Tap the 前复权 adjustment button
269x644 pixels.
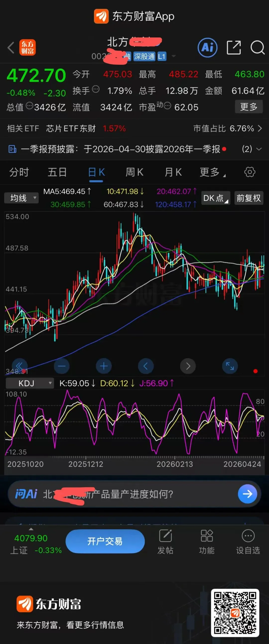click(249, 198)
